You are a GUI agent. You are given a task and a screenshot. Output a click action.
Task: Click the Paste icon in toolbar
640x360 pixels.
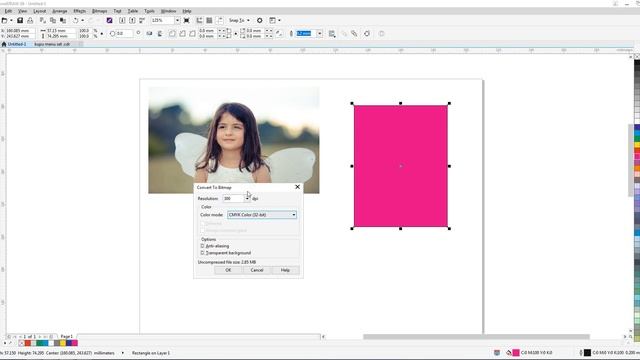click(63, 20)
